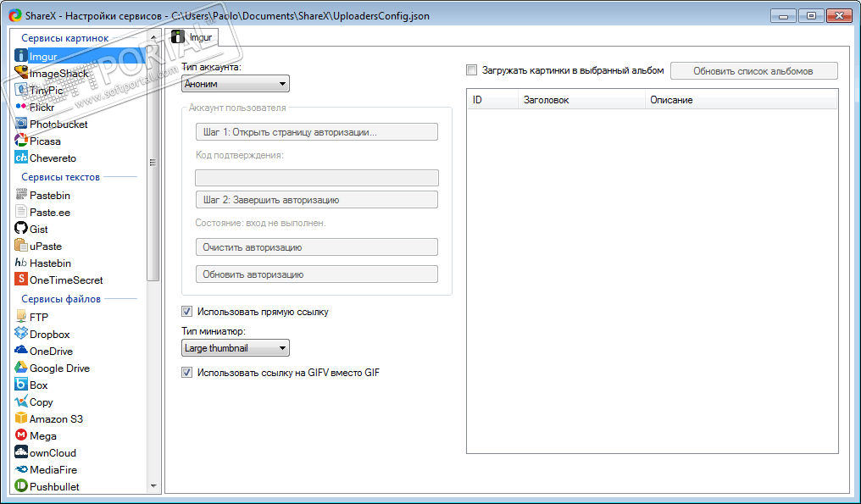
Task: Select uPaste clipboard icon
Action: coord(21,246)
